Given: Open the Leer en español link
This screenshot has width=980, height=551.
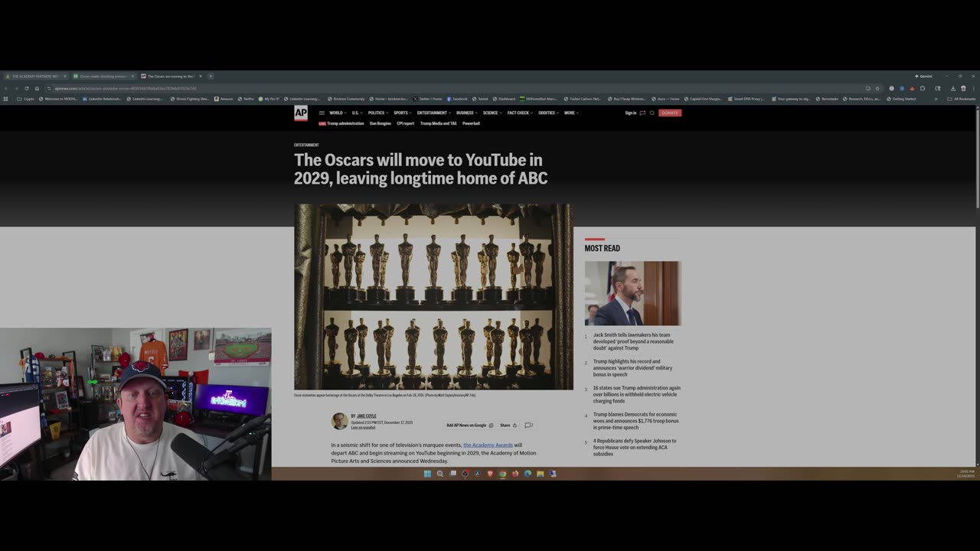Looking at the screenshot, I should pos(363,428).
